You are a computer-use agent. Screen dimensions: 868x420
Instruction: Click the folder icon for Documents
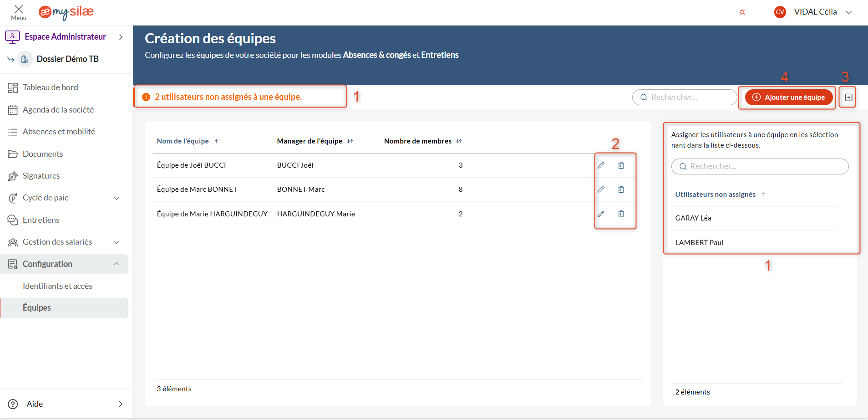pyautogui.click(x=13, y=154)
